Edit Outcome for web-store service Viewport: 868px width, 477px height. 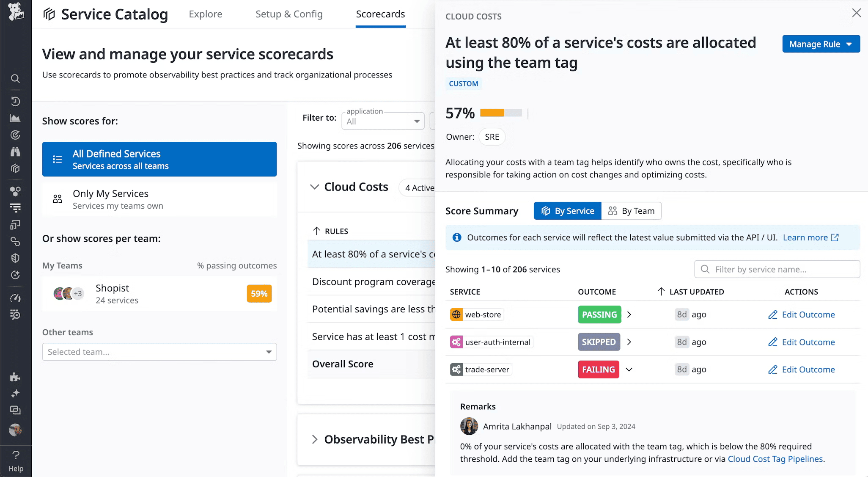pyautogui.click(x=801, y=314)
